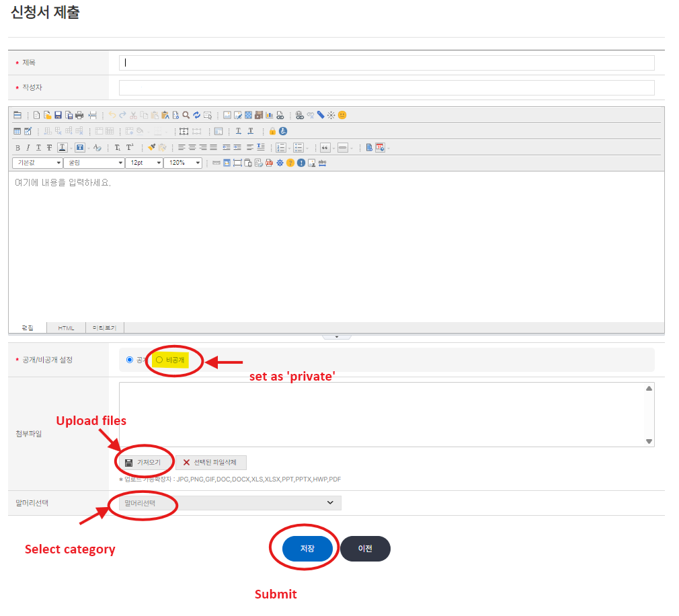Click the Save (floppy disk) icon in editor toolbar
679x616 pixels.
click(x=58, y=115)
